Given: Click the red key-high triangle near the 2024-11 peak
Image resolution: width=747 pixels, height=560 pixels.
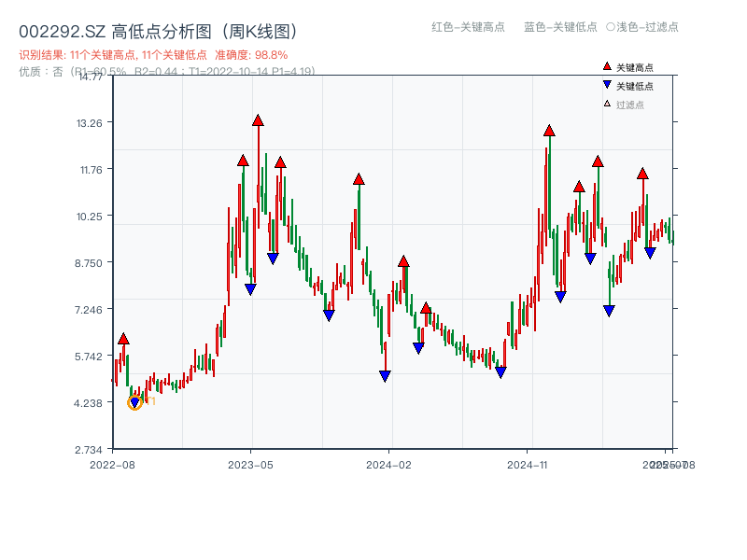Looking at the screenshot, I should 548,132.
